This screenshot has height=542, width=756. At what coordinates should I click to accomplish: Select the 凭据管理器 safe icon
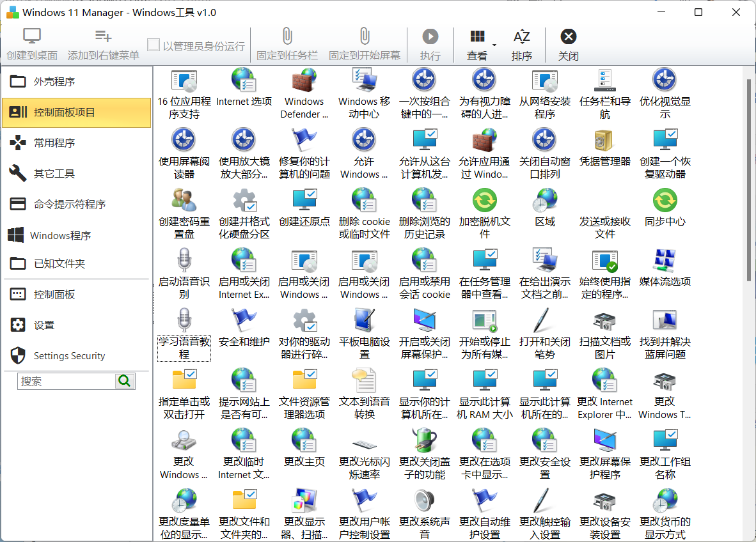(604, 140)
